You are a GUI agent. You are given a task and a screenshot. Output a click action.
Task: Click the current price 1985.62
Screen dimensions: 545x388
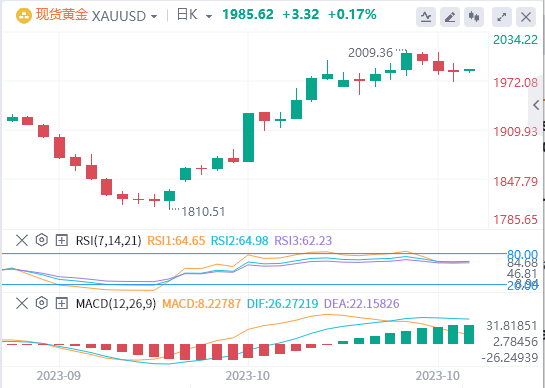(x=248, y=15)
